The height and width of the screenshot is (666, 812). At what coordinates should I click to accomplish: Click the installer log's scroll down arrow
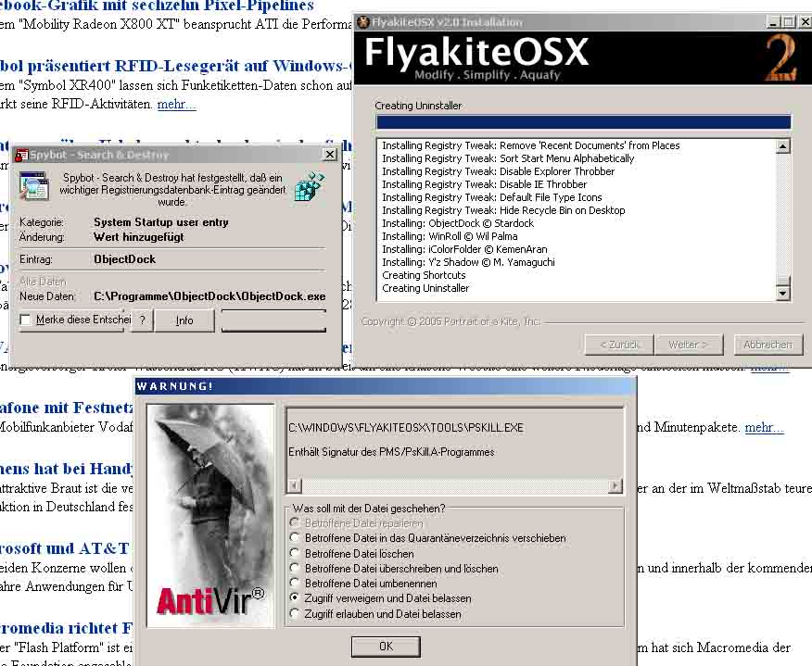point(783,294)
